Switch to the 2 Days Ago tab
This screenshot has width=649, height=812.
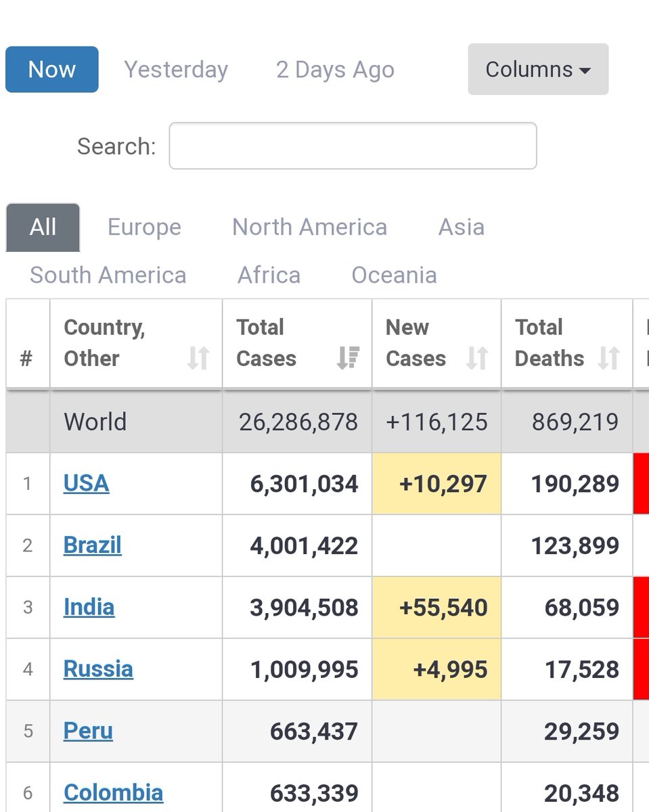(334, 69)
